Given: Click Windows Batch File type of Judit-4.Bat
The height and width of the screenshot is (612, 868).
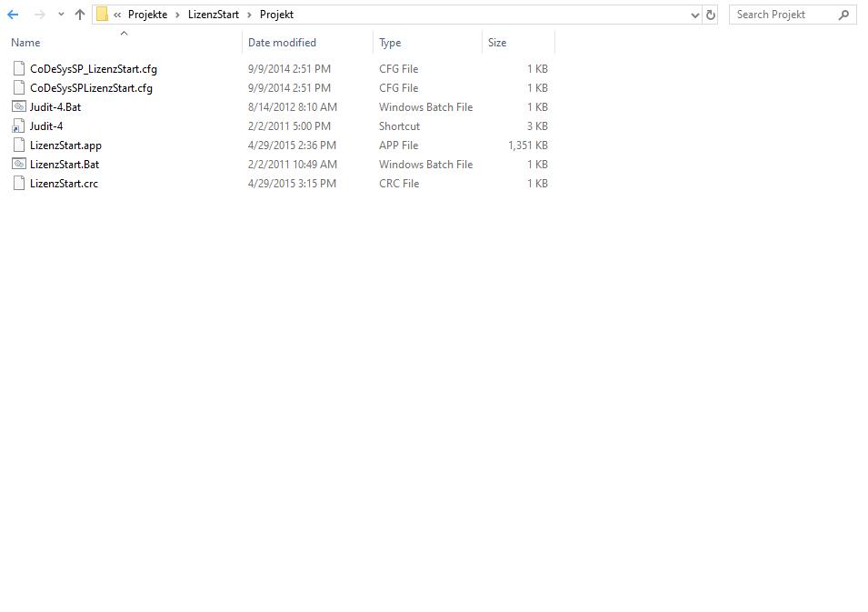Looking at the screenshot, I should tap(425, 107).
